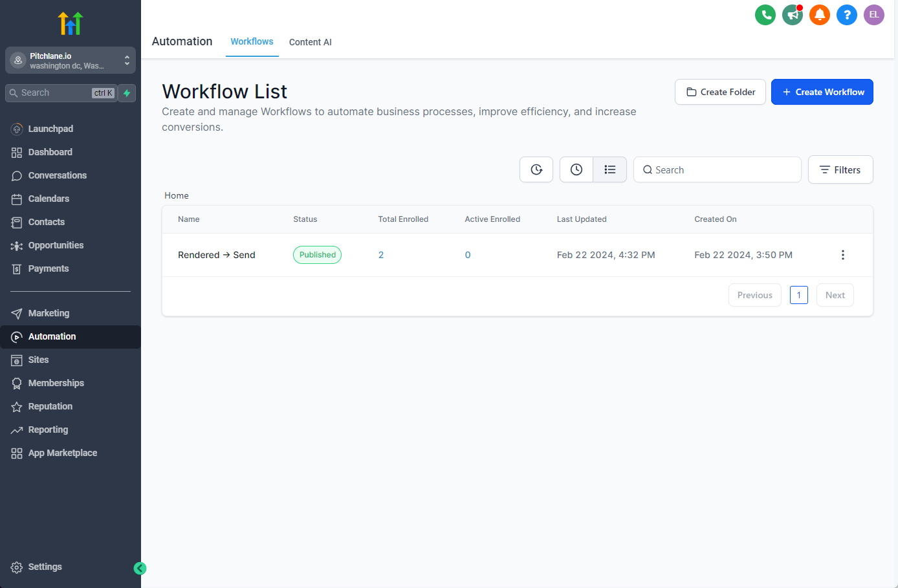Switch to the list view button

pos(609,169)
